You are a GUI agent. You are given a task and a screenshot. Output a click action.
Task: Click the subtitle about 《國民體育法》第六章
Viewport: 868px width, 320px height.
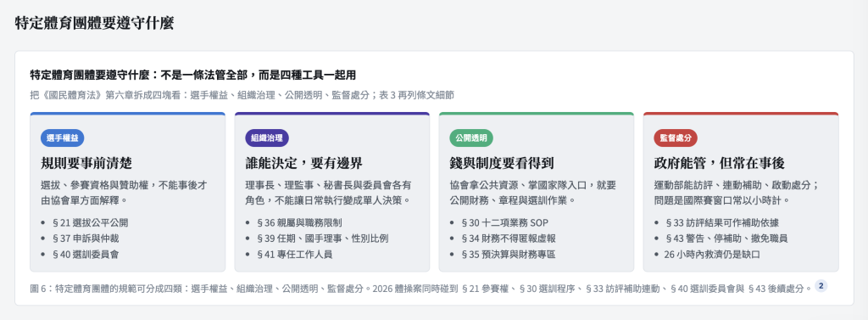[242, 95]
